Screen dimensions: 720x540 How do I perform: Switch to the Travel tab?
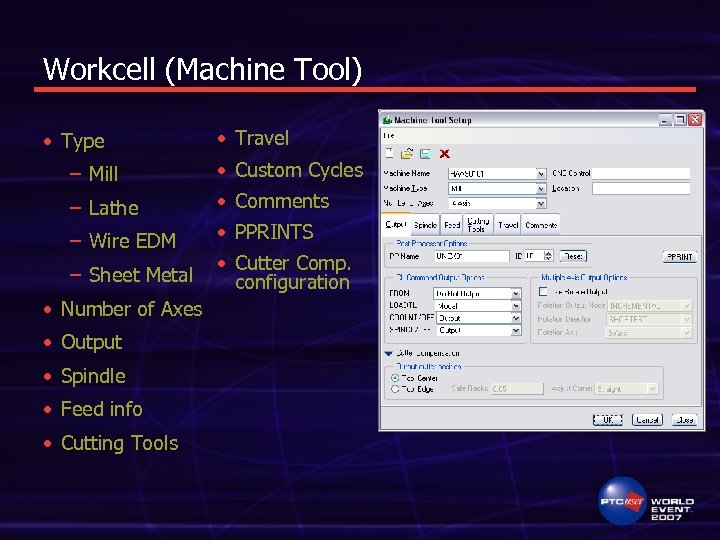click(508, 225)
